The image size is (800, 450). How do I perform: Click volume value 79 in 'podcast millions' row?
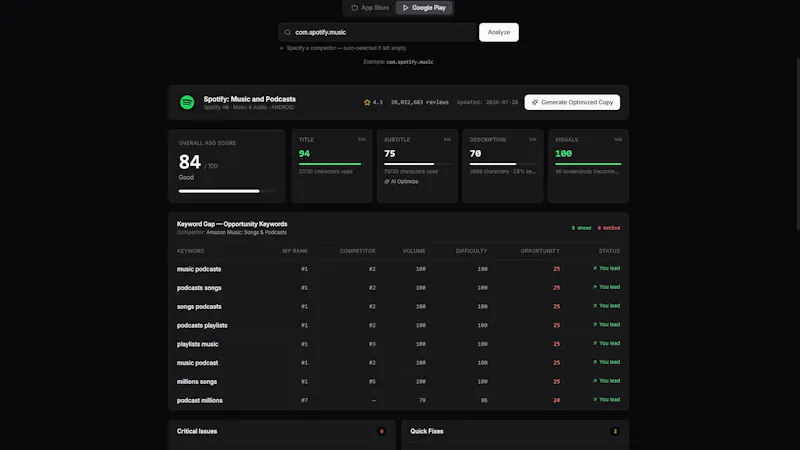[x=422, y=401]
